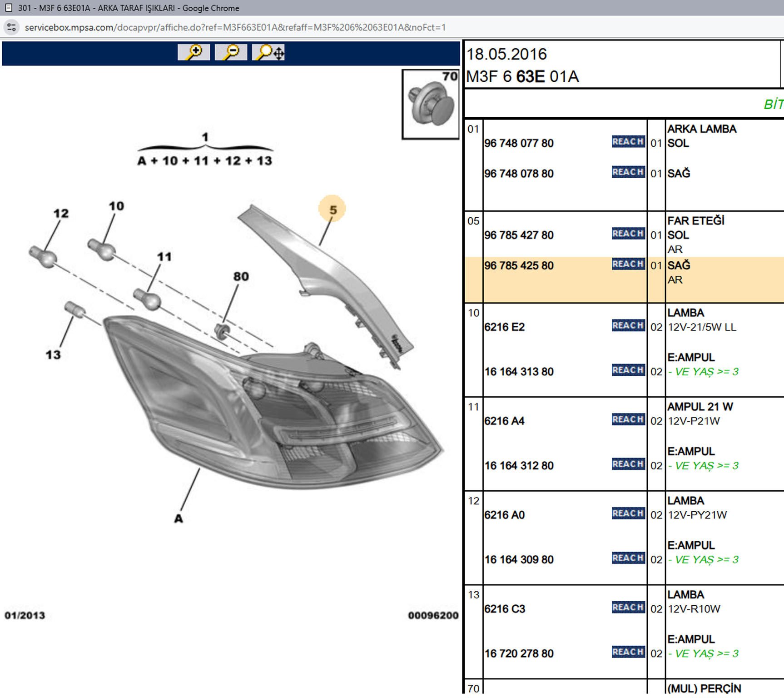Click the zoom-and-pan magnifier icon
Image resolution: width=784 pixels, height=698 pixels.
(x=268, y=53)
